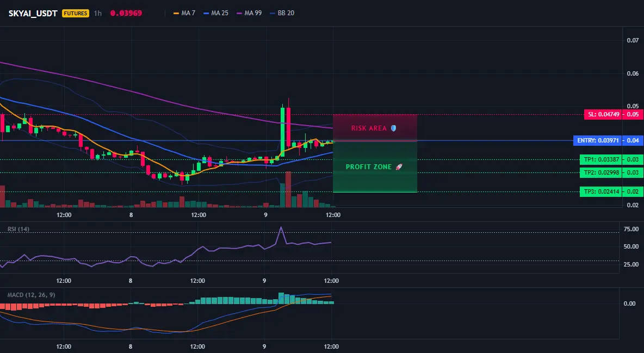Click the rocket icon beside PROFIT ZONE
This screenshot has height=353, width=644.
point(399,167)
